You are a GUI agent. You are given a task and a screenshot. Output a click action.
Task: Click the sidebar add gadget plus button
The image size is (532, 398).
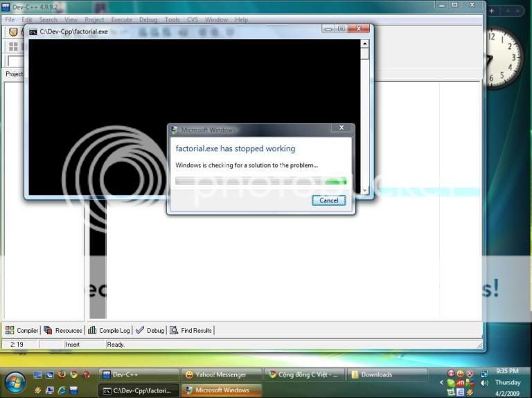[x=491, y=11]
